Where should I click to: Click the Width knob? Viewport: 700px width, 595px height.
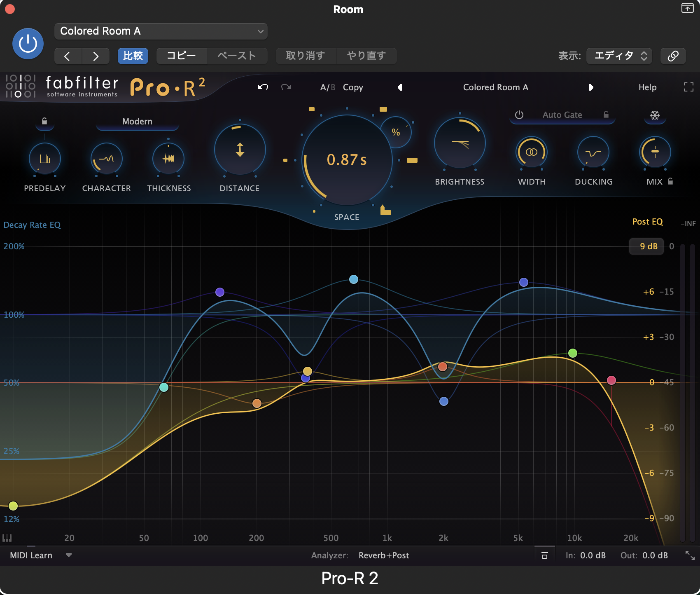[532, 152]
